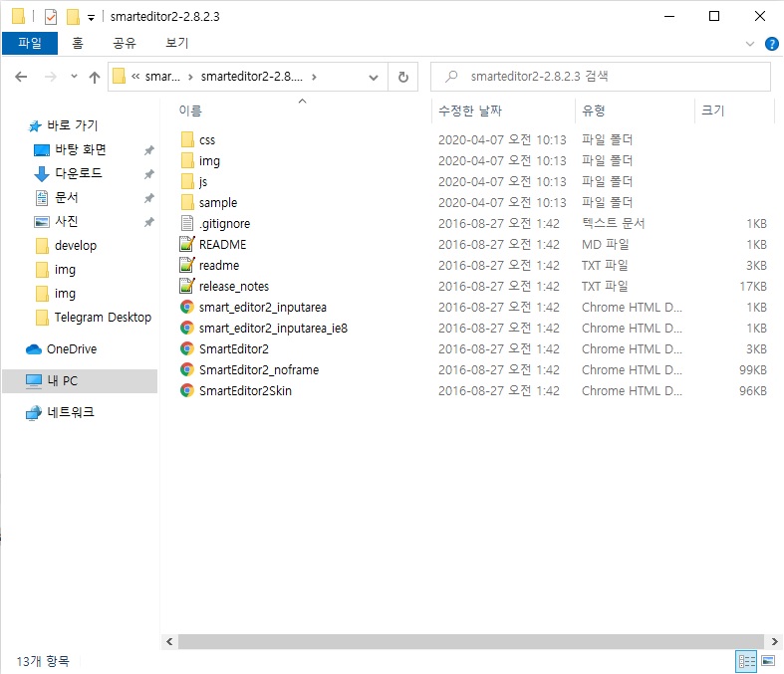Select smart_editor2_inputarea_ie8 Chrome icon
Image resolution: width=784 pixels, height=674 pixels.
pos(187,329)
